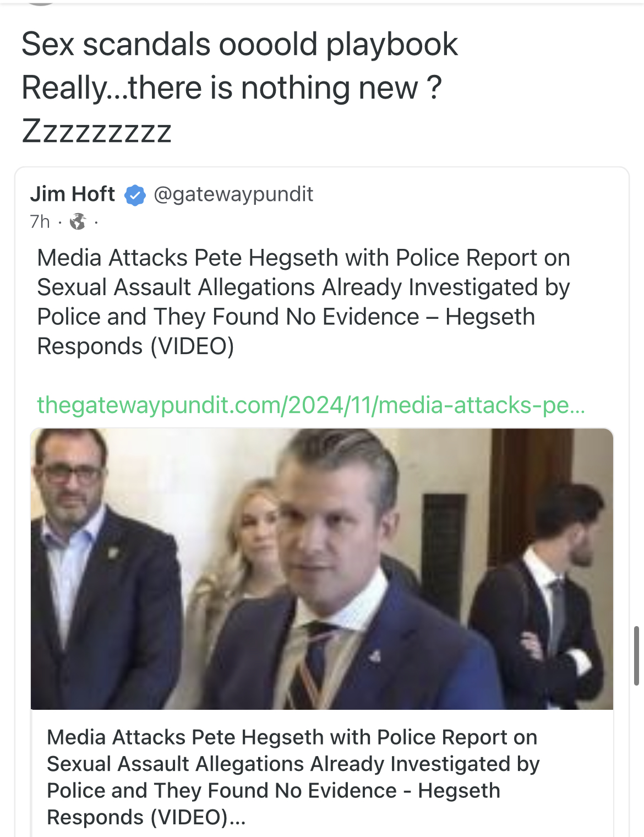Click the "Sex scandals oooold playbook" text

[x=239, y=44]
